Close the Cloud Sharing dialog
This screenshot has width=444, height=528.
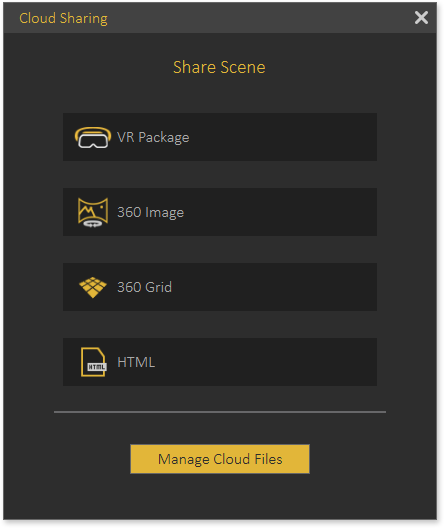point(421,18)
